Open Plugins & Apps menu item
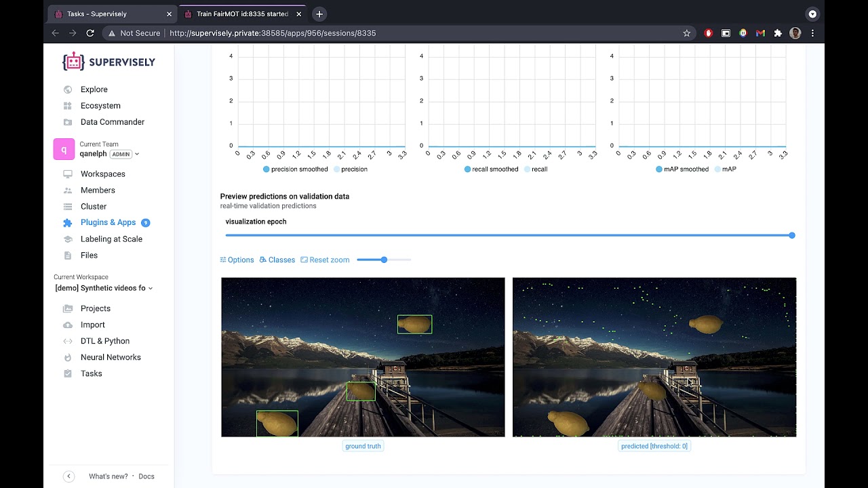This screenshot has height=488, width=868. pyautogui.click(x=108, y=222)
